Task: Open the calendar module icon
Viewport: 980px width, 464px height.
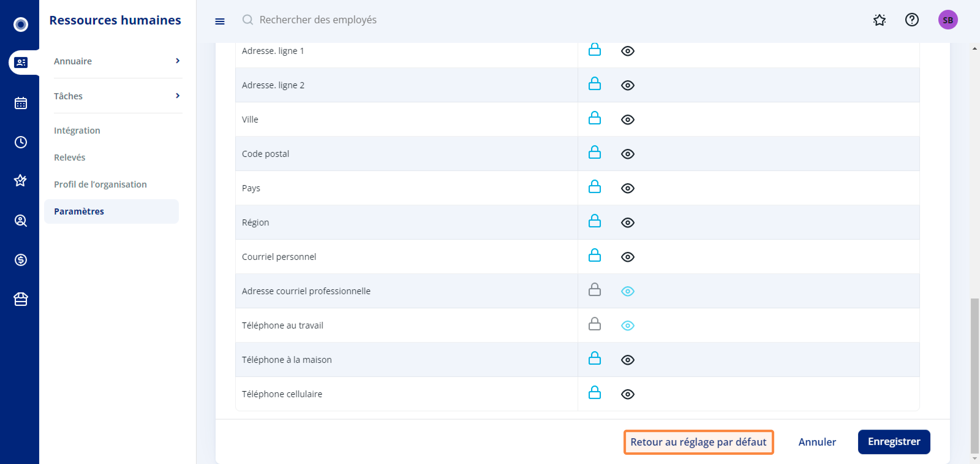Action: (21, 103)
